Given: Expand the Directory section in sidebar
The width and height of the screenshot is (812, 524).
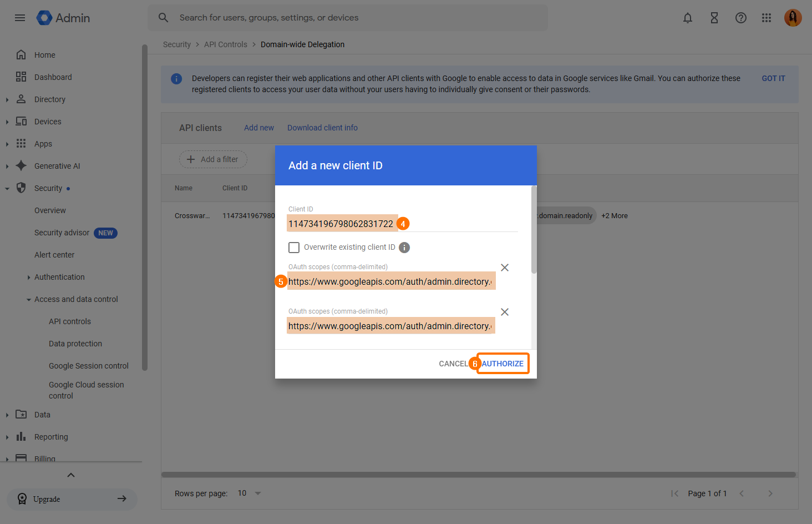Looking at the screenshot, I should [7, 100].
